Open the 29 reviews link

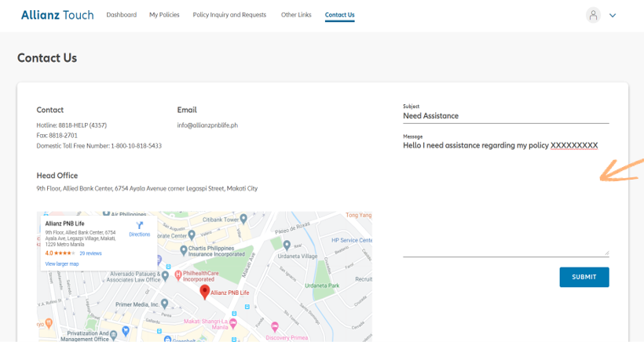[x=90, y=253]
